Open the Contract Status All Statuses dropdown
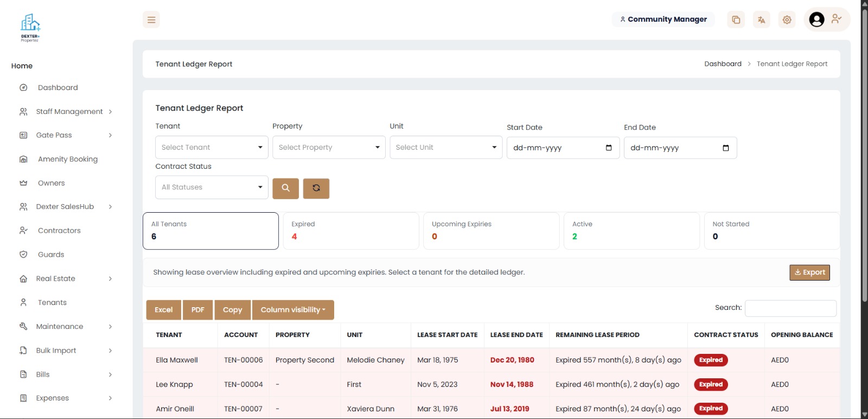868x419 pixels. [212, 187]
